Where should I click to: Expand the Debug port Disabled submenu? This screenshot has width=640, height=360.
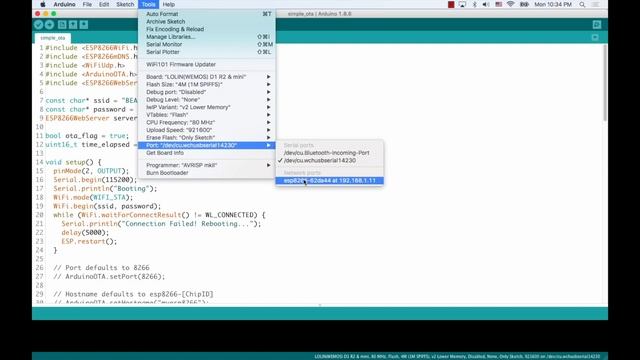coord(207,92)
